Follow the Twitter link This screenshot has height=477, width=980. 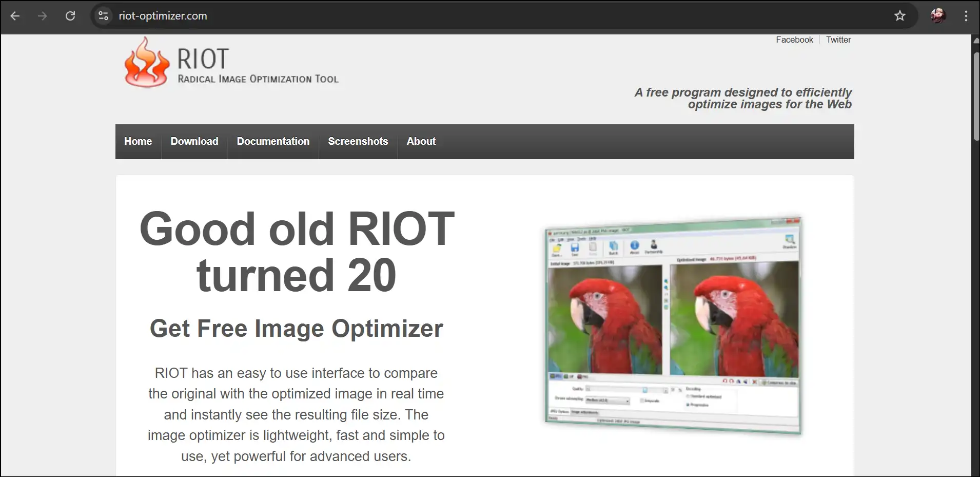click(838, 40)
